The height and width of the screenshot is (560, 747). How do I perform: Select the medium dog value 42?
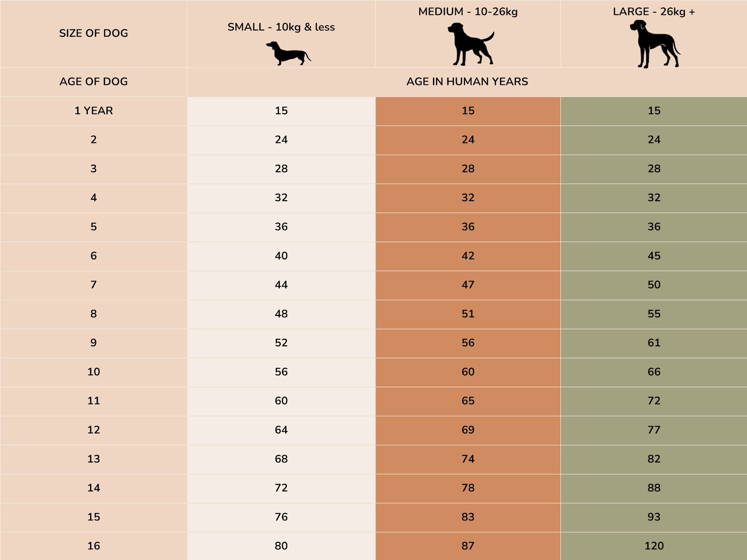point(468,256)
